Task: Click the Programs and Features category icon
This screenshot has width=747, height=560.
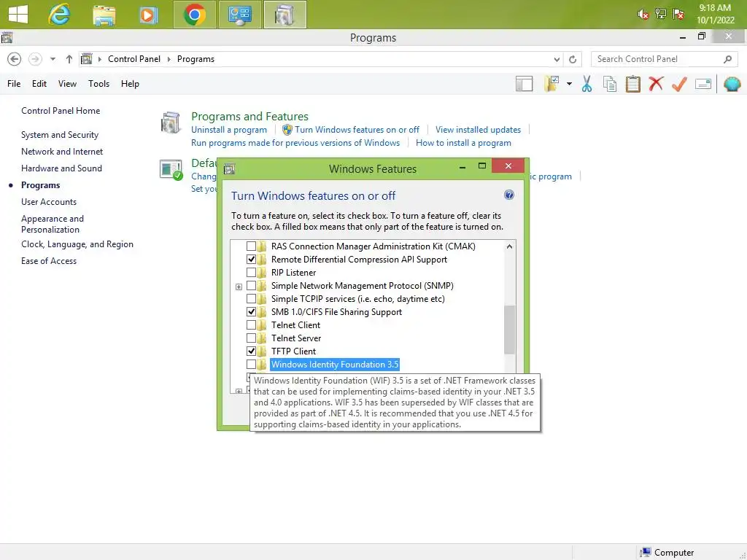Action: pos(171,122)
